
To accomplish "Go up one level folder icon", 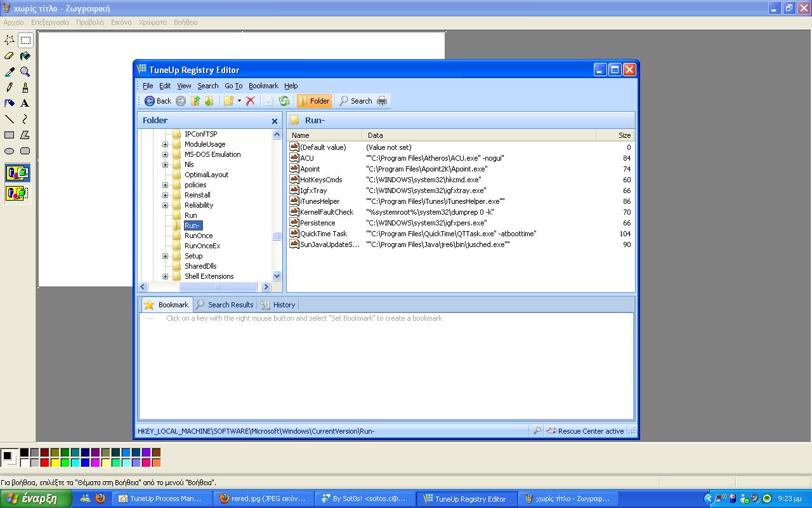I will pos(195,101).
